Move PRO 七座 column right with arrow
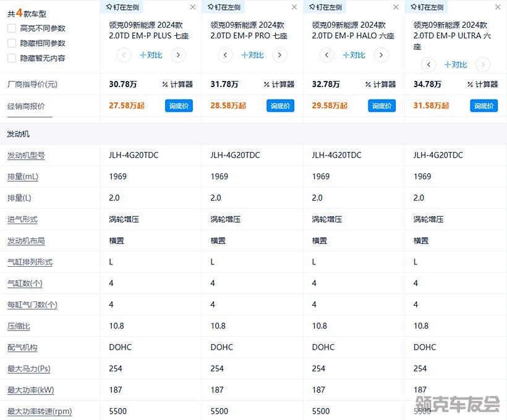Screen dimensions: 507x420 coord(279,55)
